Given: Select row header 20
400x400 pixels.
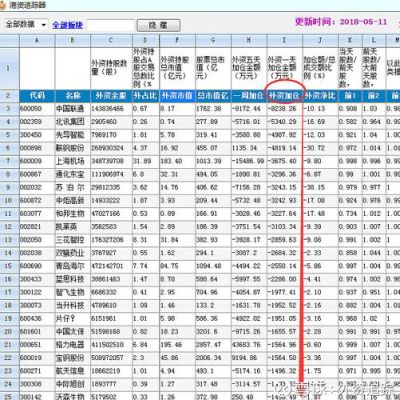Looking at the screenshot, I should (x=9, y=332).
